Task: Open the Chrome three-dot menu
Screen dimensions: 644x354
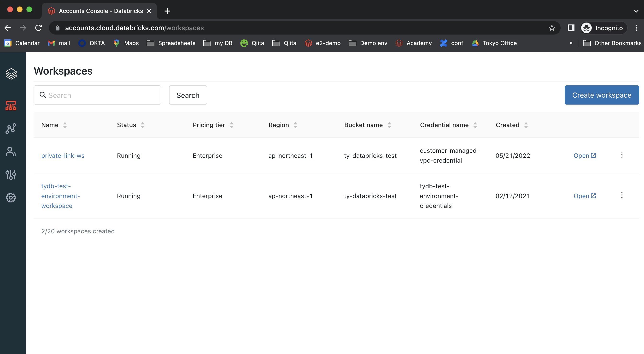Action: (636, 28)
